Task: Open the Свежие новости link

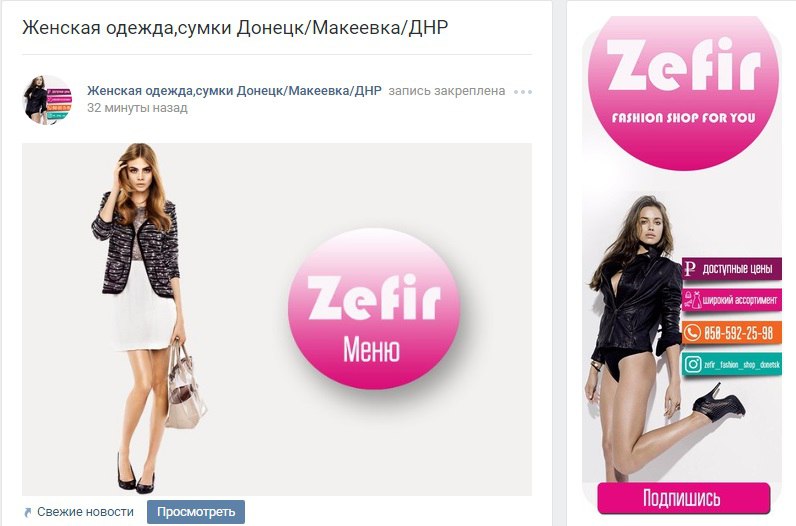Action: click(x=85, y=512)
